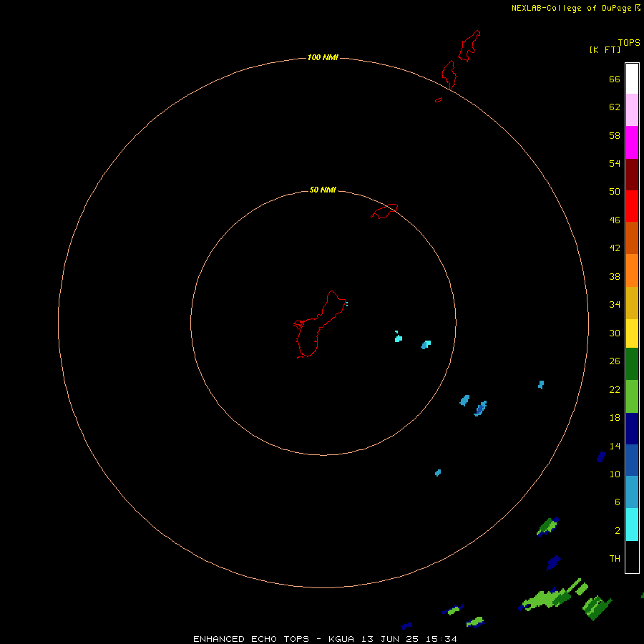Click the large light green echo cluster at bottom right

coord(546,599)
